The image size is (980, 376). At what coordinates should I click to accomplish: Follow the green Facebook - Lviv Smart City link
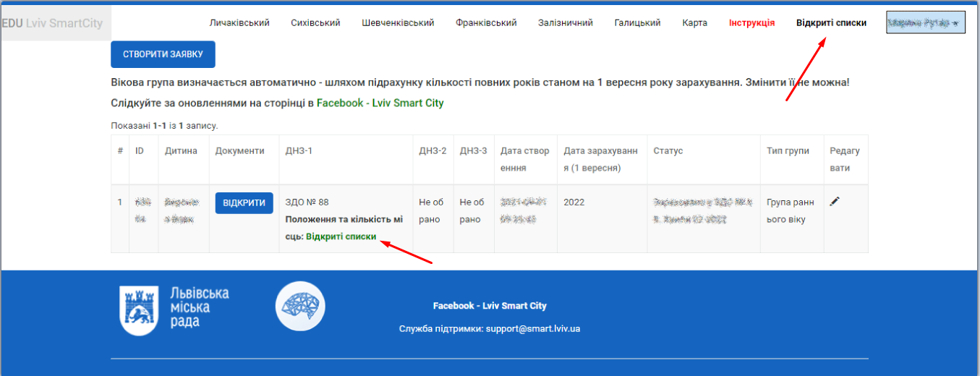[x=380, y=103]
